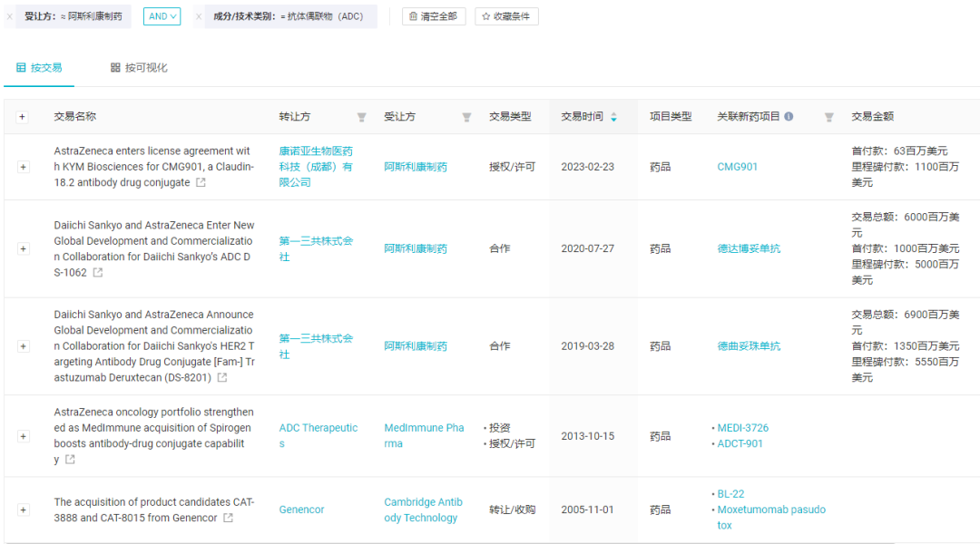
Task: Open the Genencor transferor link
Action: pos(302,510)
